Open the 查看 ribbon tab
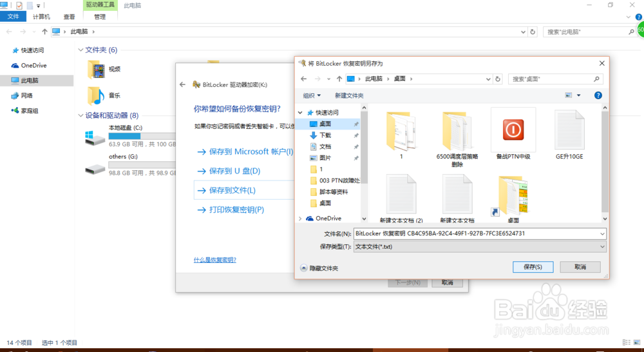644x352 pixels. [69, 17]
